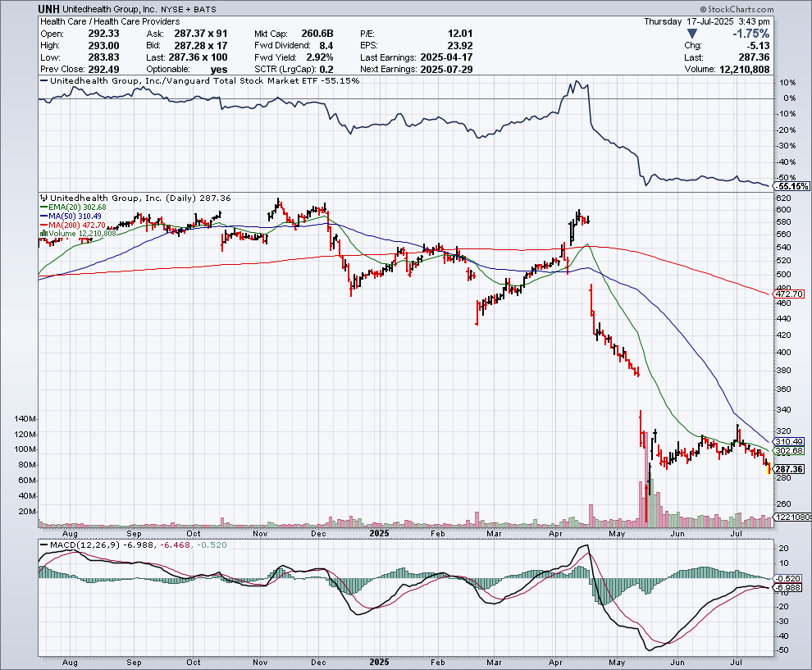Click the P/E value 12.01

[x=460, y=34]
